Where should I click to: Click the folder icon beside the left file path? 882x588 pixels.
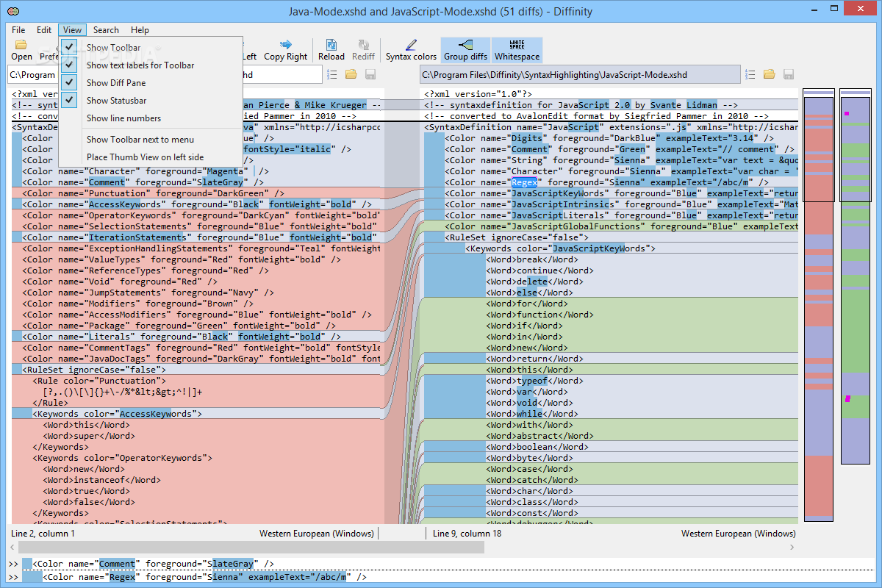click(x=351, y=74)
